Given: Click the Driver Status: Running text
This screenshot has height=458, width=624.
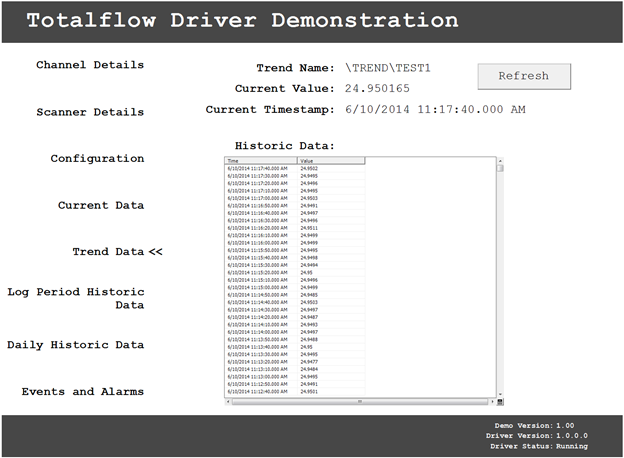Looking at the screenshot, I should coord(539,446).
